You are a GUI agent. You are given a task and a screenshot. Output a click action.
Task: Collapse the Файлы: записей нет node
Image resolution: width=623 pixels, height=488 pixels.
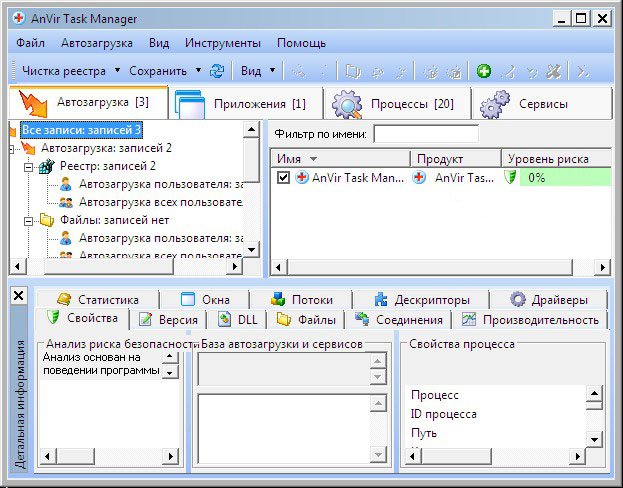[28, 221]
